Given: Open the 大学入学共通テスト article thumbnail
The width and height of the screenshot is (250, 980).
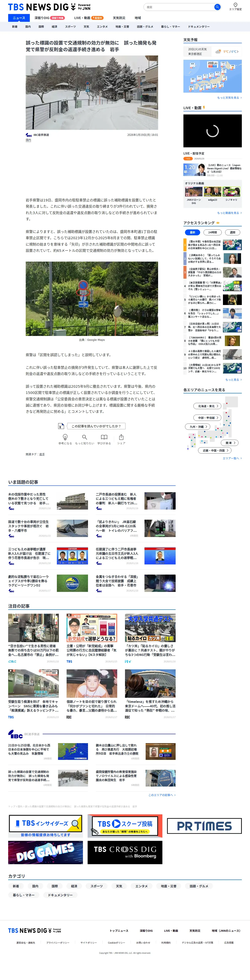Looking at the screenshot, I should tap(150, 628).
